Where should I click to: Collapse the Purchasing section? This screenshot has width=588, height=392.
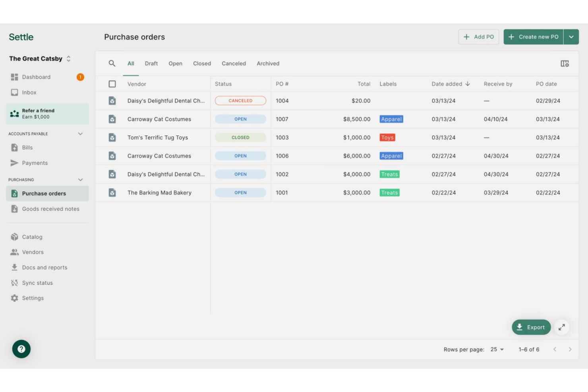tap(81, 180)
